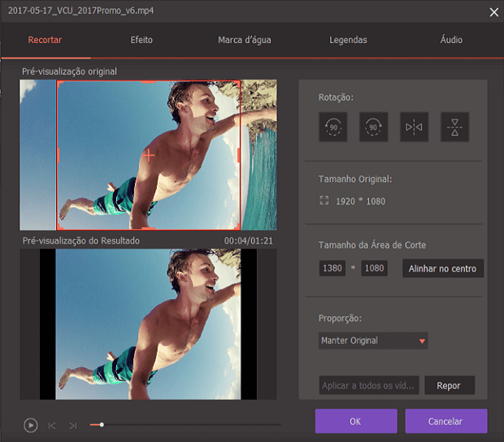Switch to the Efeito tab
The height and width of the screenshot is (442, 504).
pos(141,40)
